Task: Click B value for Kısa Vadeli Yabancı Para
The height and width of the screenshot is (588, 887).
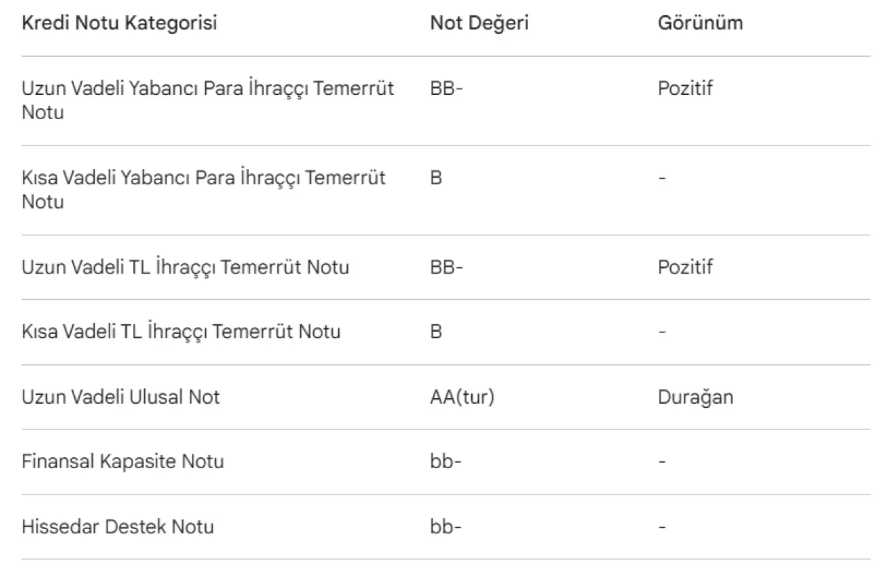Action: (436, 178)
